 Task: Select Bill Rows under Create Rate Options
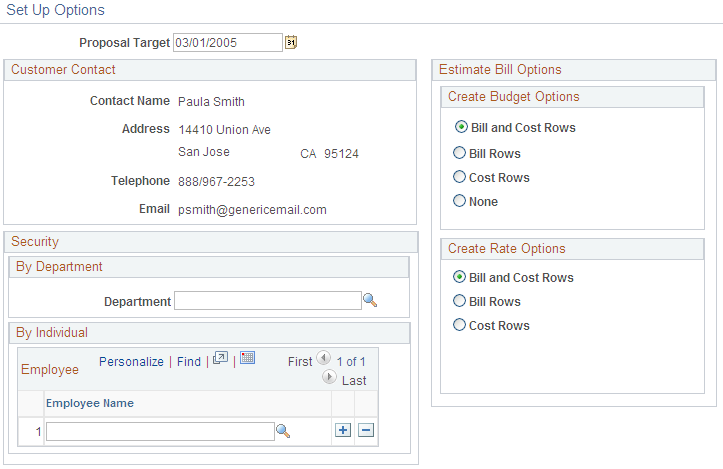459,301
